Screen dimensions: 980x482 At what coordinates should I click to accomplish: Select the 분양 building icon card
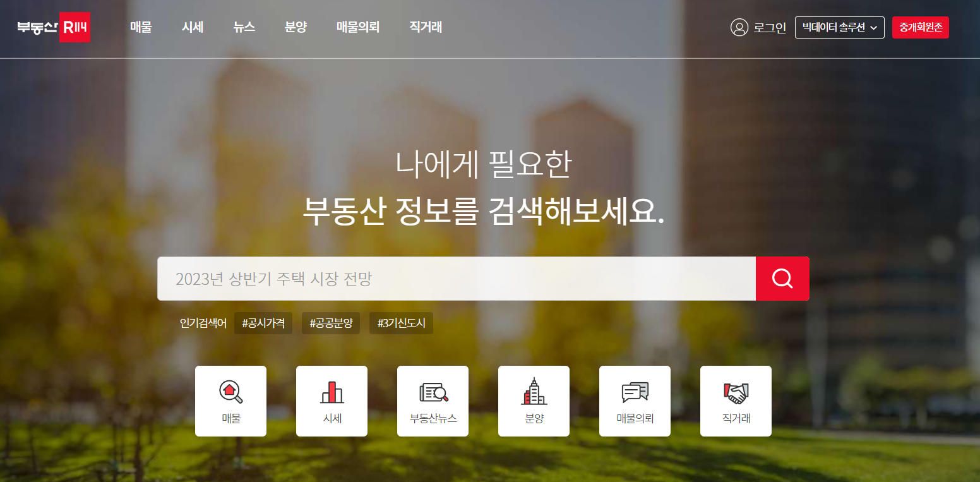tap(534, 401)
